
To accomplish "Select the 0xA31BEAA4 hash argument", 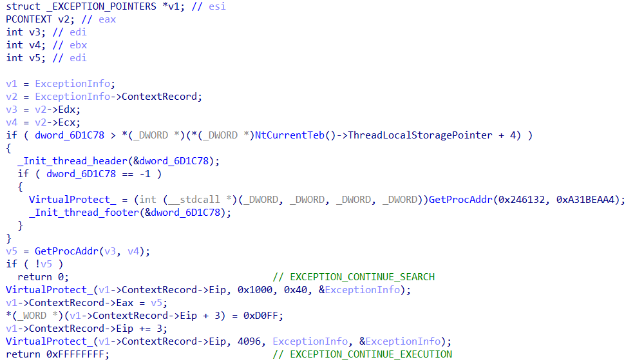I will click(585, 200).
